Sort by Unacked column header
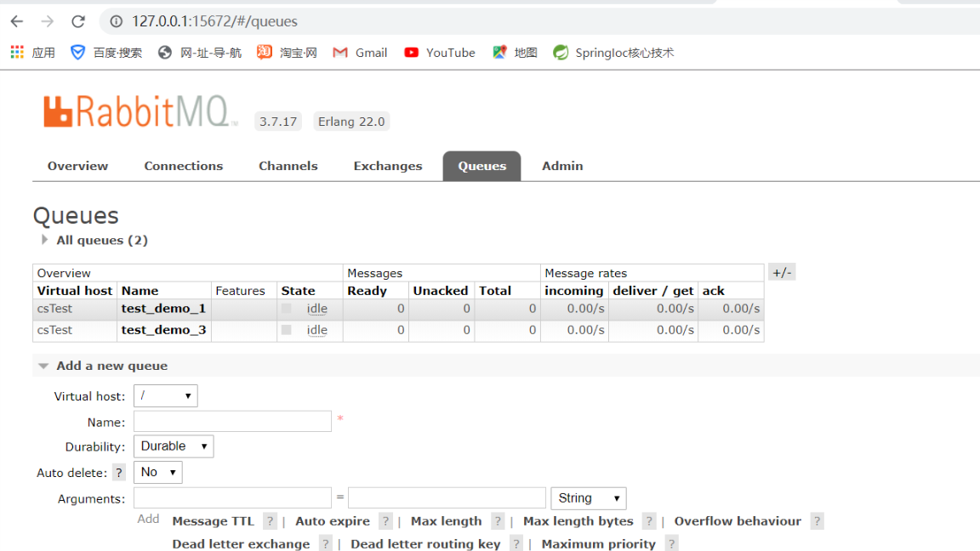The height and width of the screenshot is (551, 980). tap(441, 291)
